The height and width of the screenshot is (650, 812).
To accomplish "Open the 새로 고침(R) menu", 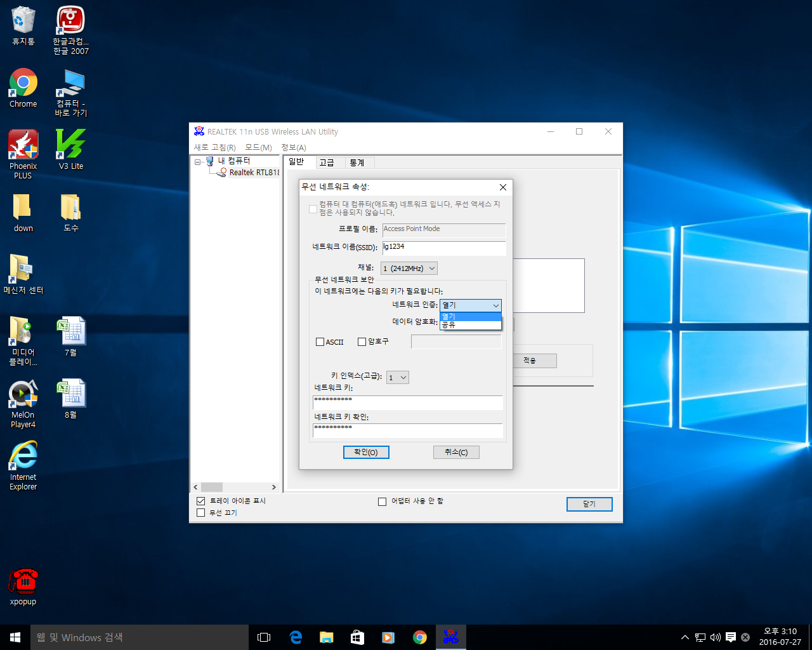I will click(215, 147).
